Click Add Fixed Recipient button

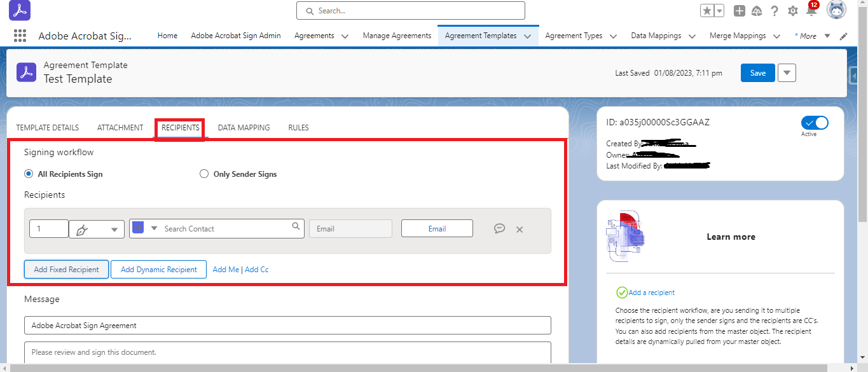click(x=66, y=270)
